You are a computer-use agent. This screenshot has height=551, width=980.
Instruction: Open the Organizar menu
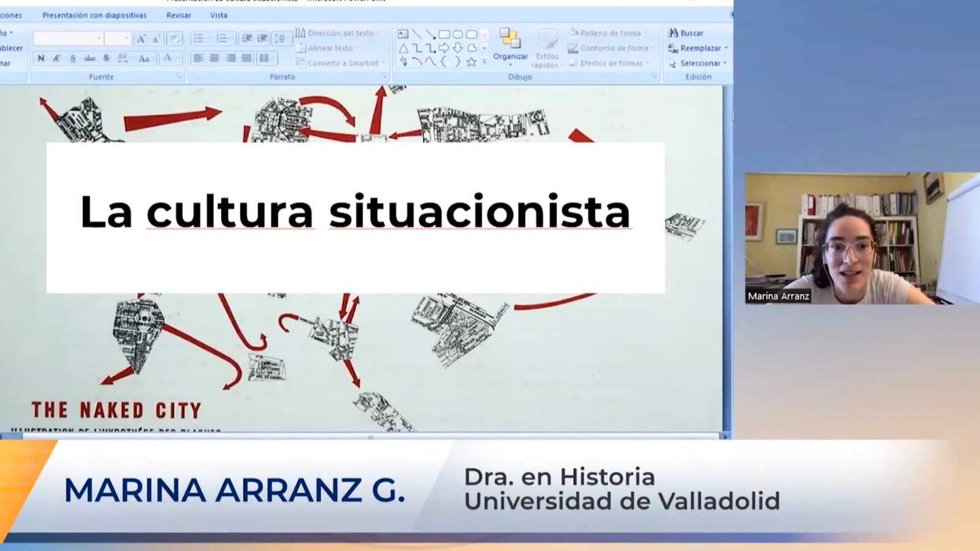pos(510,47)
